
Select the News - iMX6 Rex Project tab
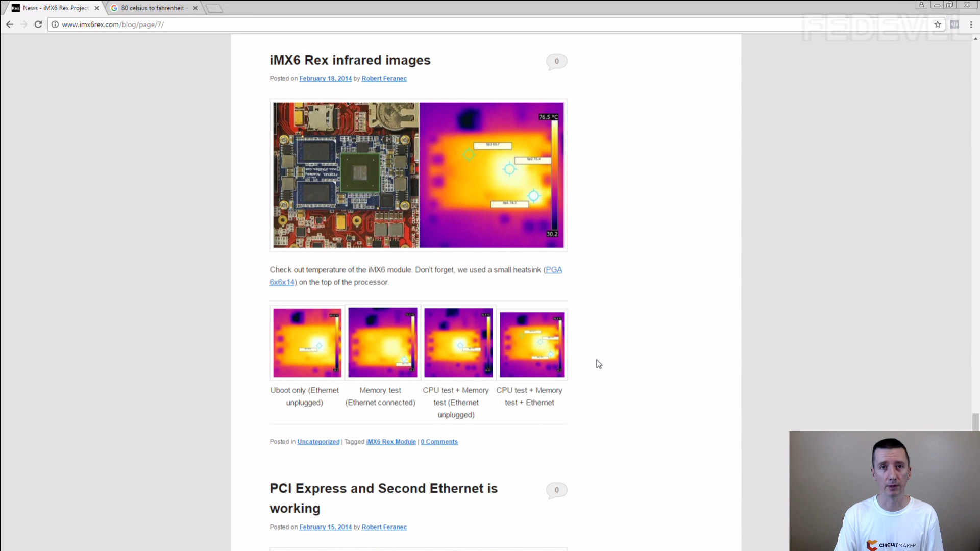coord(55,8)
